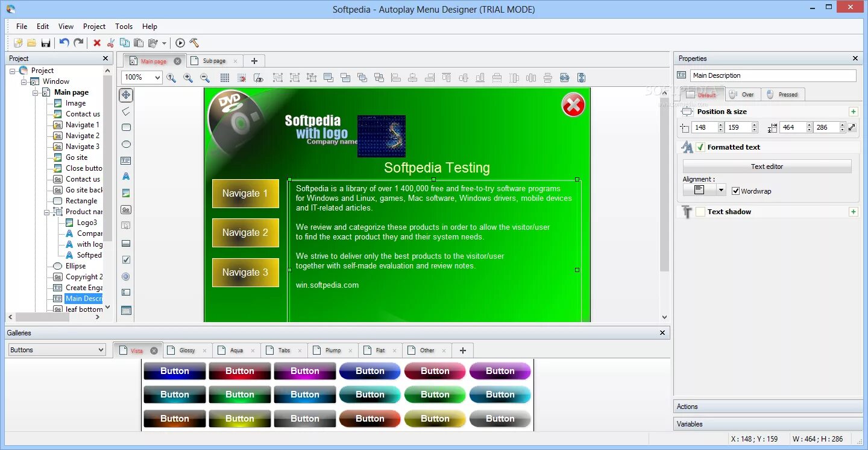Enable the Text shadow checkbox
This screenshot has width=868, height=450.
pyautogui.click(x=700, y=212)
